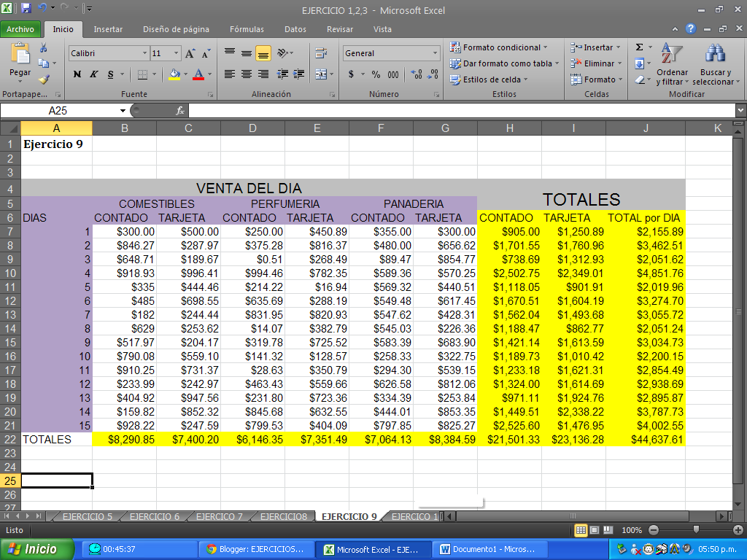Click the Insert Function fx icon
The height and width of the screenshot is (560, 747).
click(179, 110)
